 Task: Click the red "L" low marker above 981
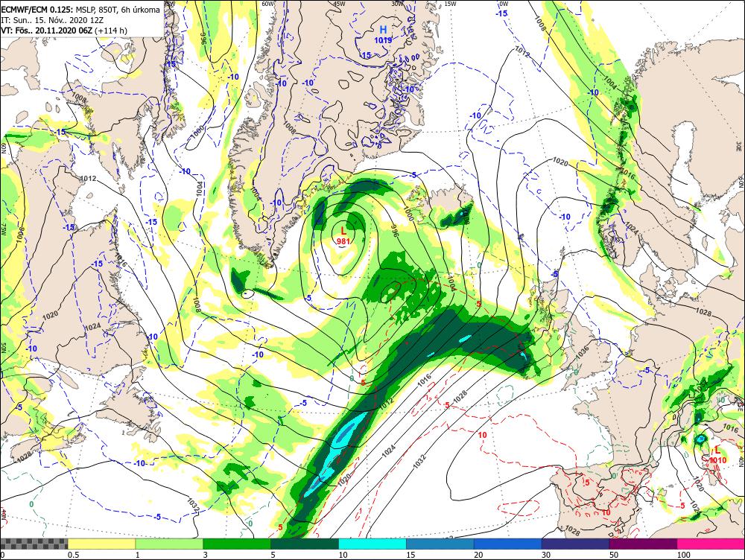click(x=343, y=231)
